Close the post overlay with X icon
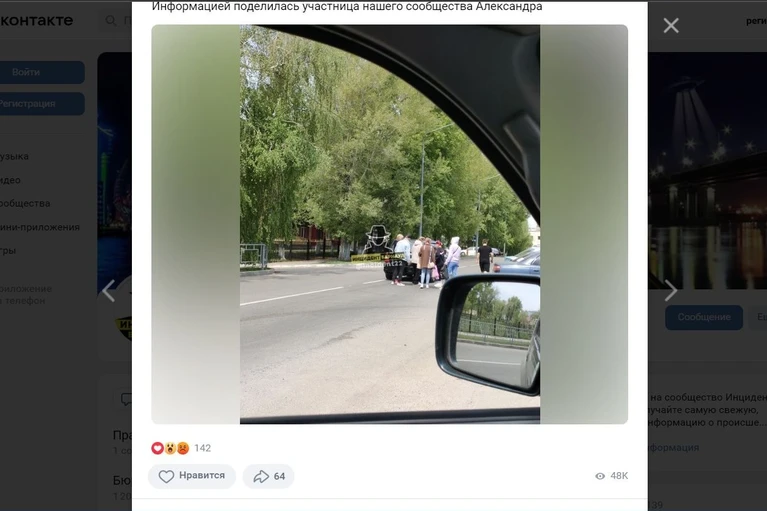This screenshot has width=767, height=511. (x=671, y=25)
